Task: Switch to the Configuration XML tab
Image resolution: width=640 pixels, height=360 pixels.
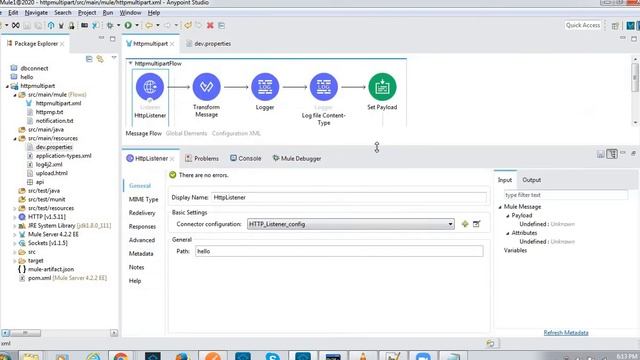Action: click(x=236, y=133)
